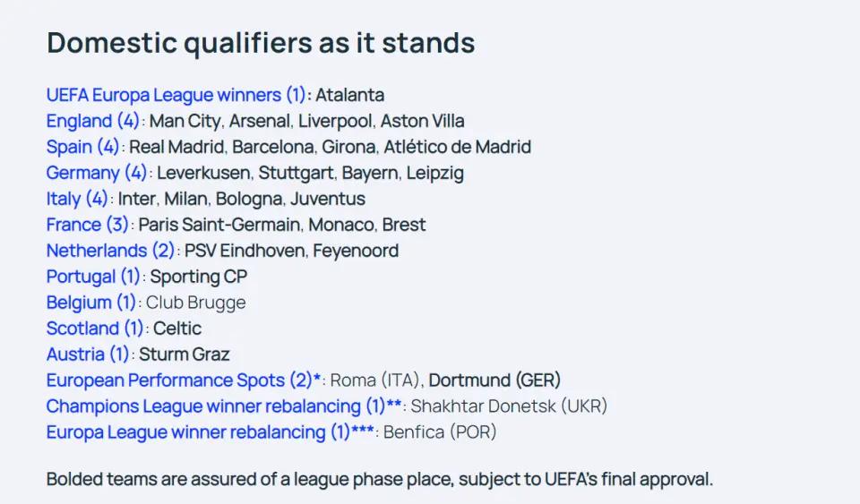This screenshot has width=860, height=504.
Task: Click the Benfica (POR) text
Action: pos(440,432)
